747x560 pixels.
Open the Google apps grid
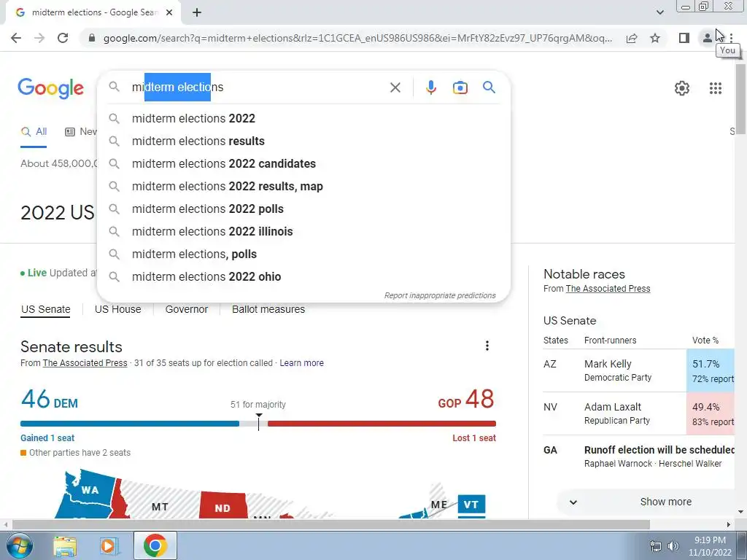715,88
